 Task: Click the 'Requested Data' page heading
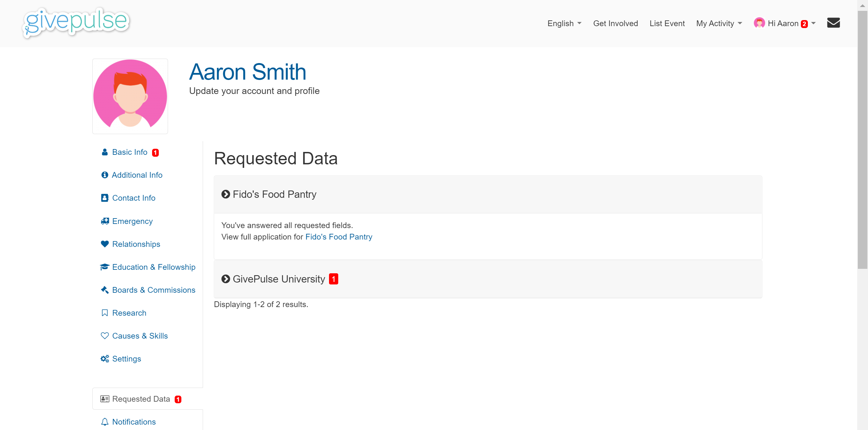click(x=276, y=159)
